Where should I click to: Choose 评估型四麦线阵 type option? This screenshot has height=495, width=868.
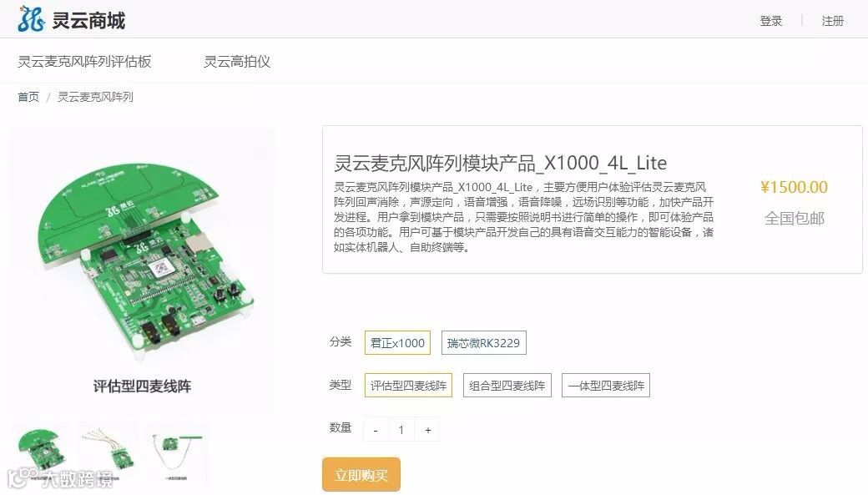click(x=408, y=386)
